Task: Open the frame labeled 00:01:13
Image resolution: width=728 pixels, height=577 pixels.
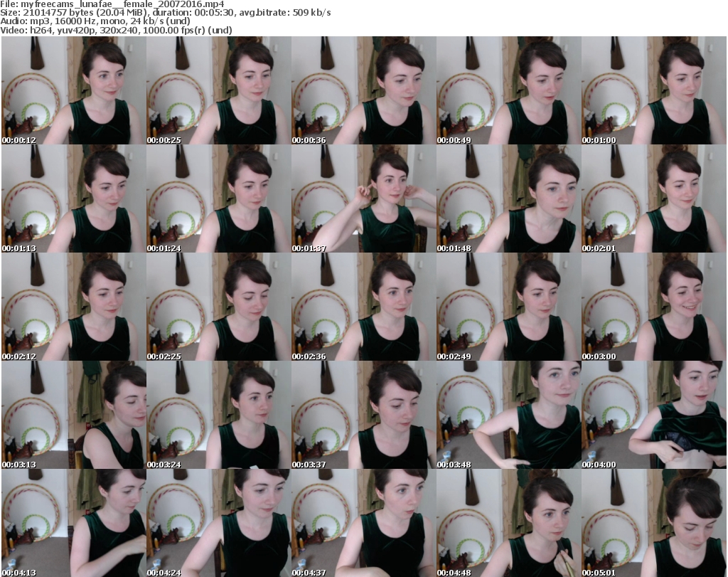Action: tap(74, 198)
